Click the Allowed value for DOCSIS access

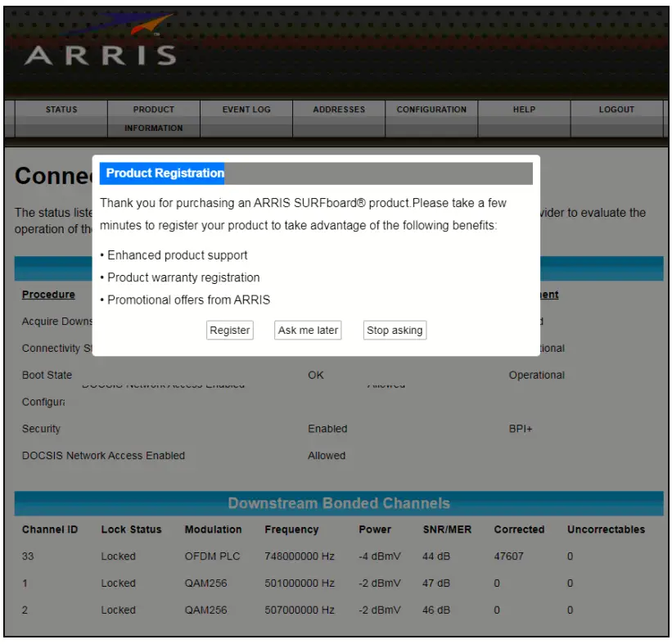pyautogui.click(x=327, y=456)
